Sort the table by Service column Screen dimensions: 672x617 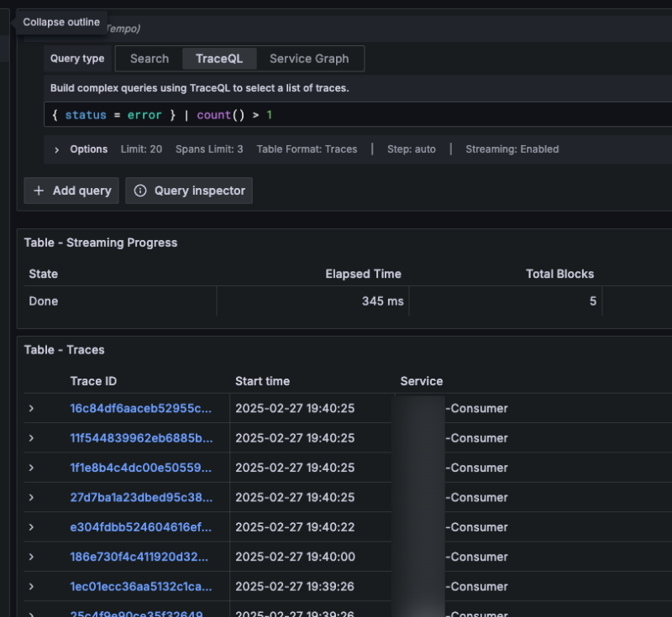421,381
